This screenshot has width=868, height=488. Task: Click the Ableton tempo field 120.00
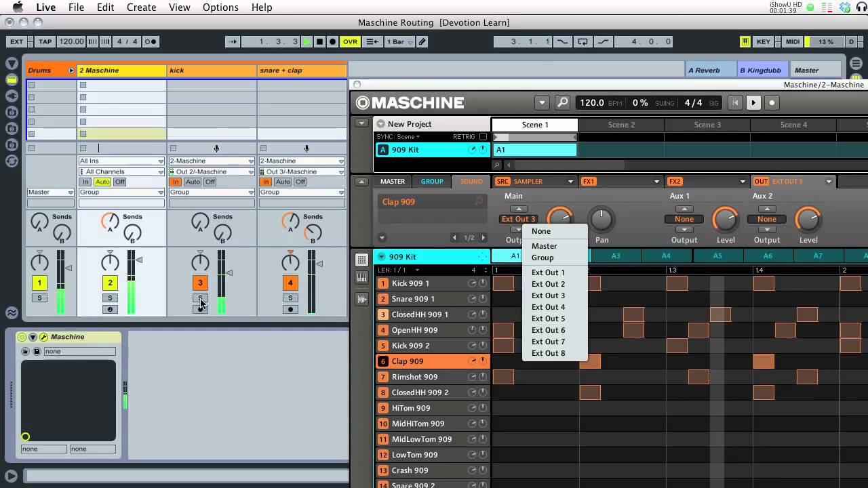(x=71, y=42)
